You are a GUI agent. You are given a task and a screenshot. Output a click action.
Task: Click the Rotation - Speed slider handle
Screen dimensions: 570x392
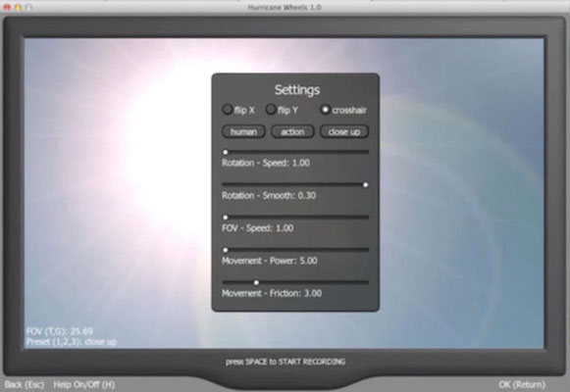point(226,152)
